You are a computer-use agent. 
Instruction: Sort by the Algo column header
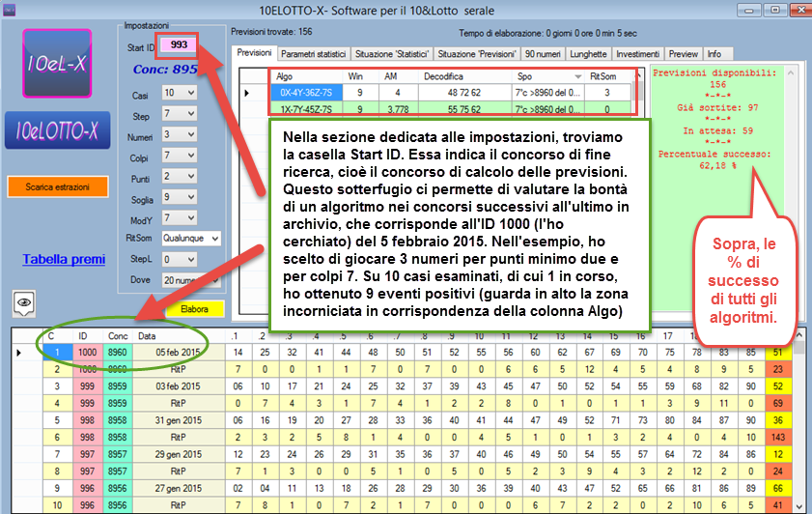[306, 76]
